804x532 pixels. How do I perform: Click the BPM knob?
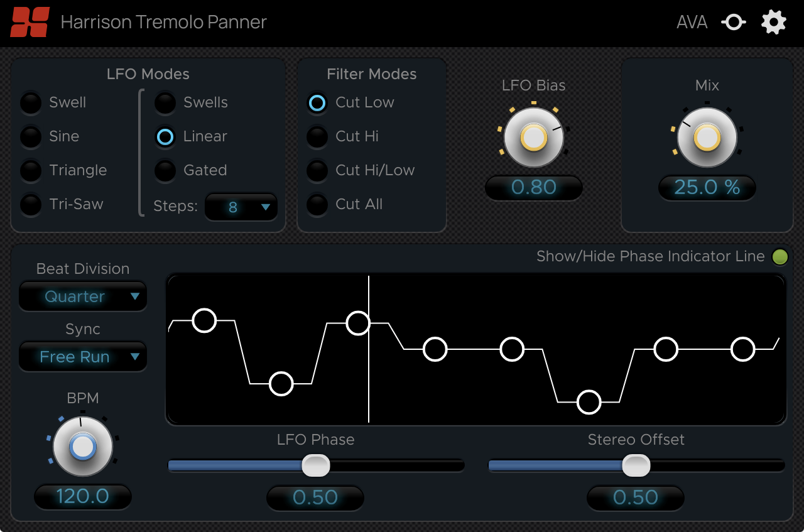tap(82, 445)
